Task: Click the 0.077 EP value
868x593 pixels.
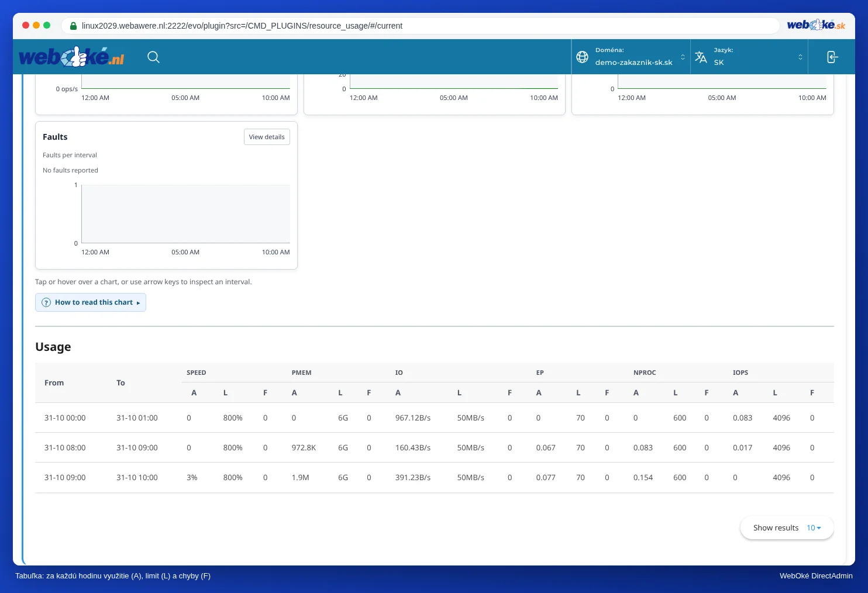Action: coord(546,477)
